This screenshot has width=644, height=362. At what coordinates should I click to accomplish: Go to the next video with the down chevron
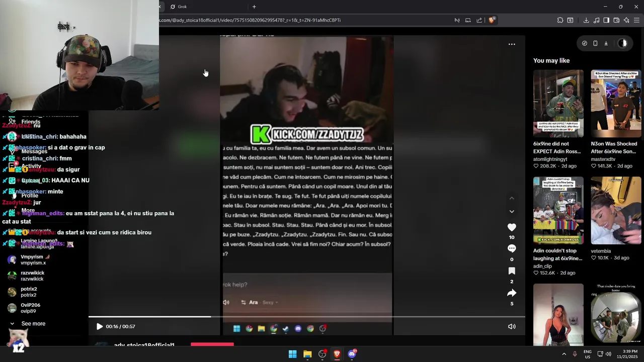point(512,212)
